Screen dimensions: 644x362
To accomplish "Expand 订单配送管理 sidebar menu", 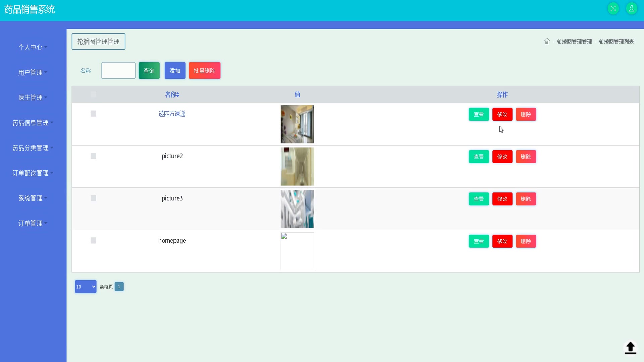I will click(33, 173).
